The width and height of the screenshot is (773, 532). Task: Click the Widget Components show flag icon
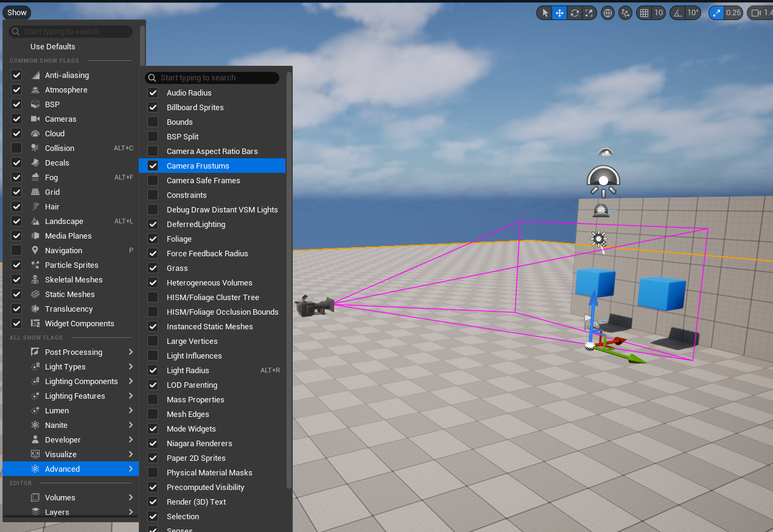pos(35,323)
